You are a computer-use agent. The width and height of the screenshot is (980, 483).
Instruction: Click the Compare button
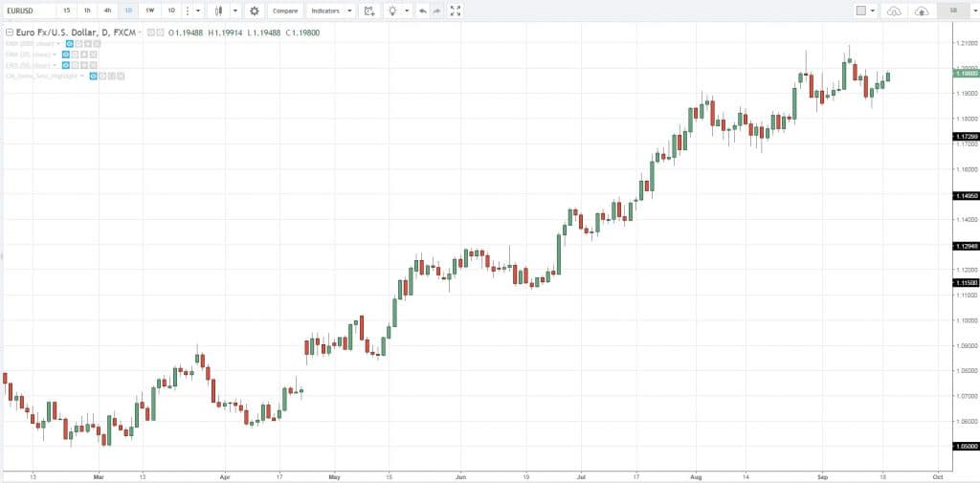pyautogui.click(x=284, y=11)
